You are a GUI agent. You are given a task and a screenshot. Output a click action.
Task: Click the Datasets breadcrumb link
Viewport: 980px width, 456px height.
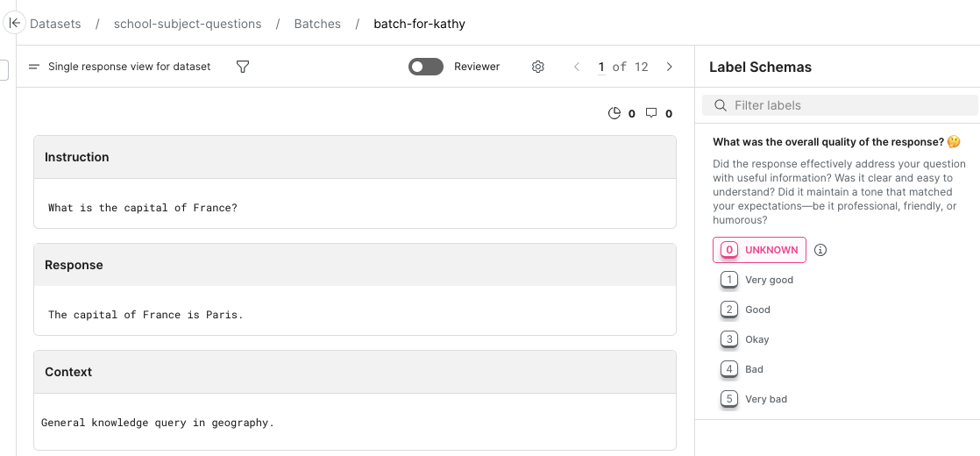coord(55,24)
